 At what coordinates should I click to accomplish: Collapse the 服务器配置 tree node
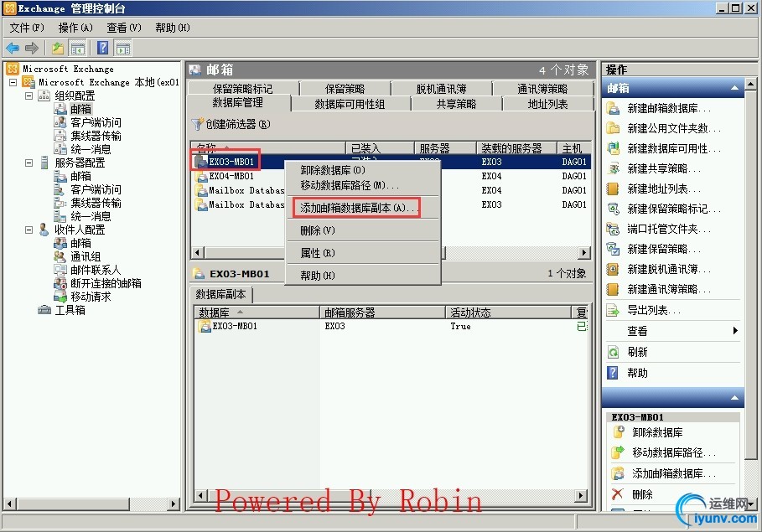(x=29, y=163)
